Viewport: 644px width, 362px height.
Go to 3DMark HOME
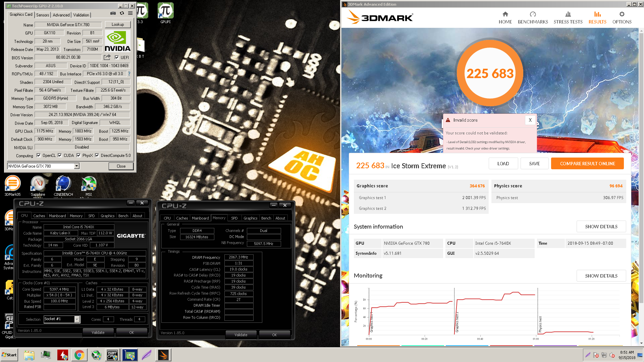point(505,18)
